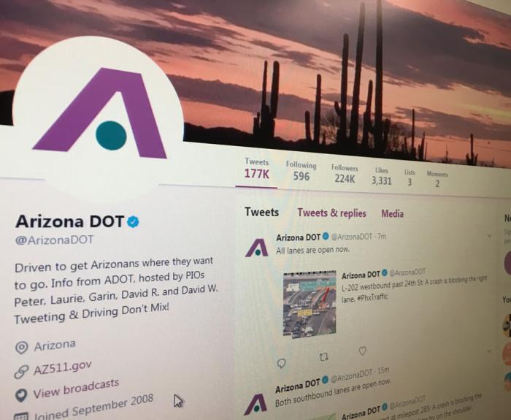Click the reply icon under the first tweet
511x420 pixels.
coord(281,363)
